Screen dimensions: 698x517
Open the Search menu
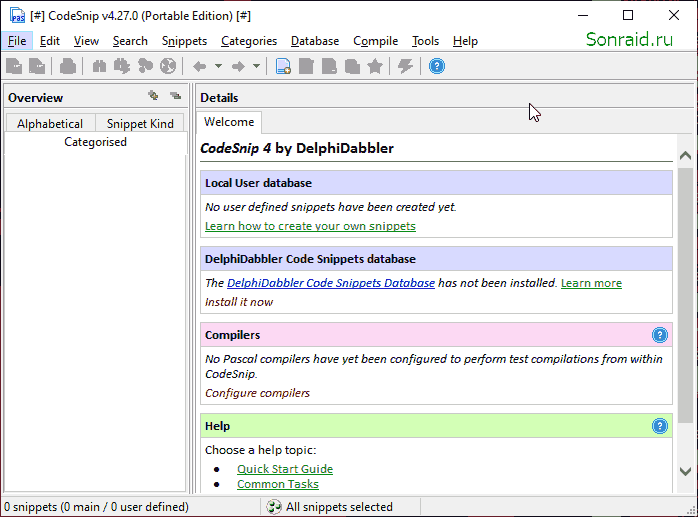tap(130, 41)
